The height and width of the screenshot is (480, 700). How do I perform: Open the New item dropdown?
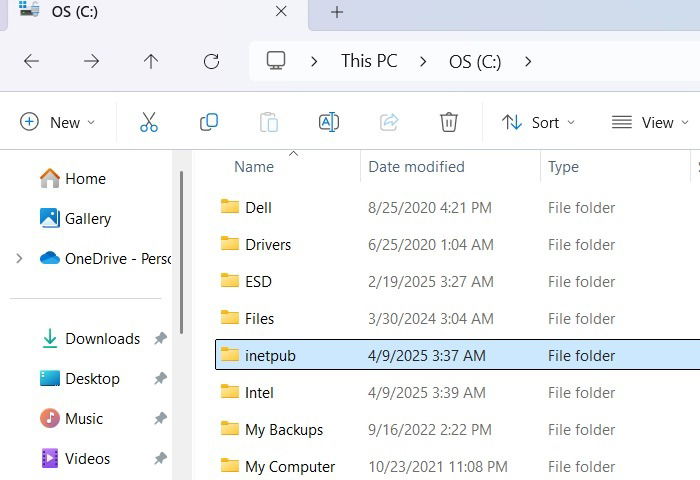point(58,122)
